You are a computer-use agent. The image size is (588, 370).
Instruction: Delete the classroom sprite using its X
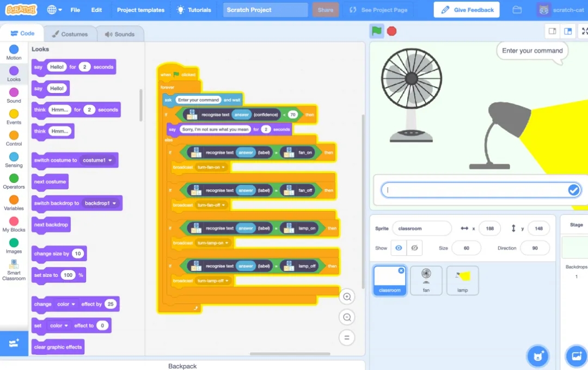(401, 270)
